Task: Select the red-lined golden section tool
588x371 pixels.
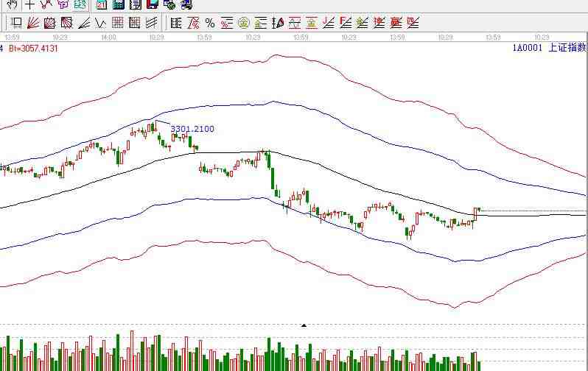Action: pos(311,23)
